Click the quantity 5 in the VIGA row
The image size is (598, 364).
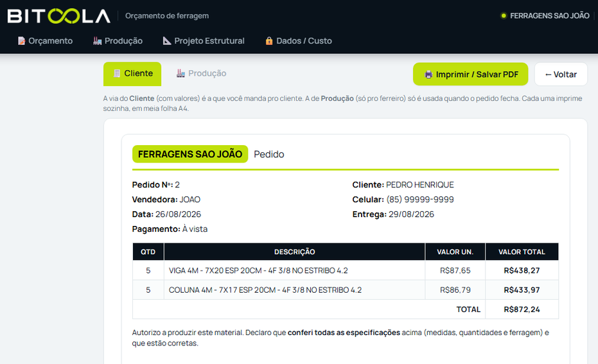[x=148, y=271]
